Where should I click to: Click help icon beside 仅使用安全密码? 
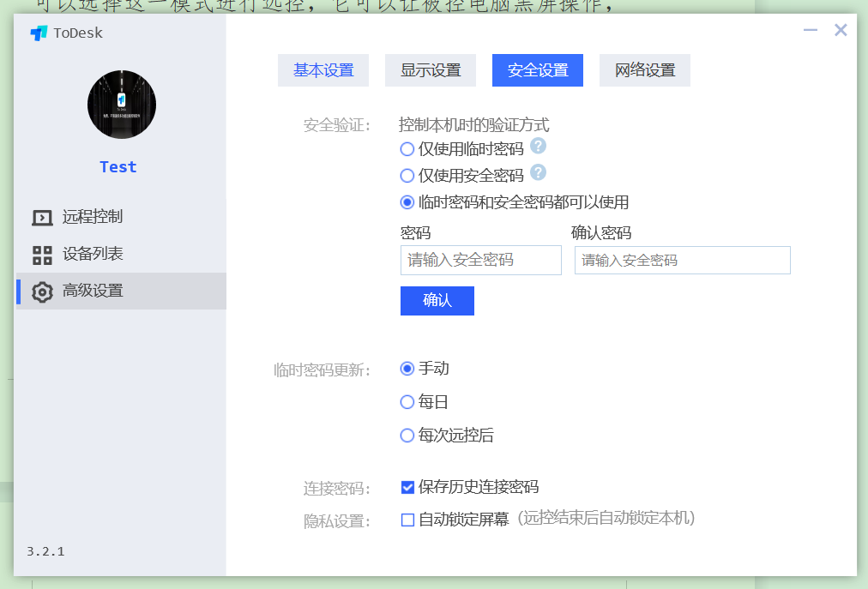click(538, 173)
